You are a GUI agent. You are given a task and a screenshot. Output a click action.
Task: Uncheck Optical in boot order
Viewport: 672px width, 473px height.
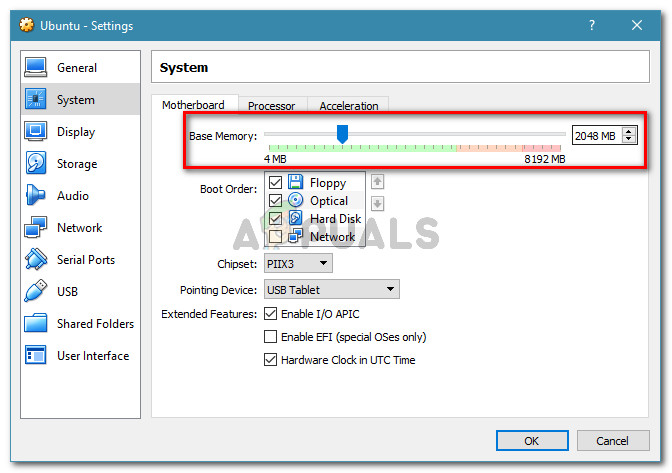275,201
